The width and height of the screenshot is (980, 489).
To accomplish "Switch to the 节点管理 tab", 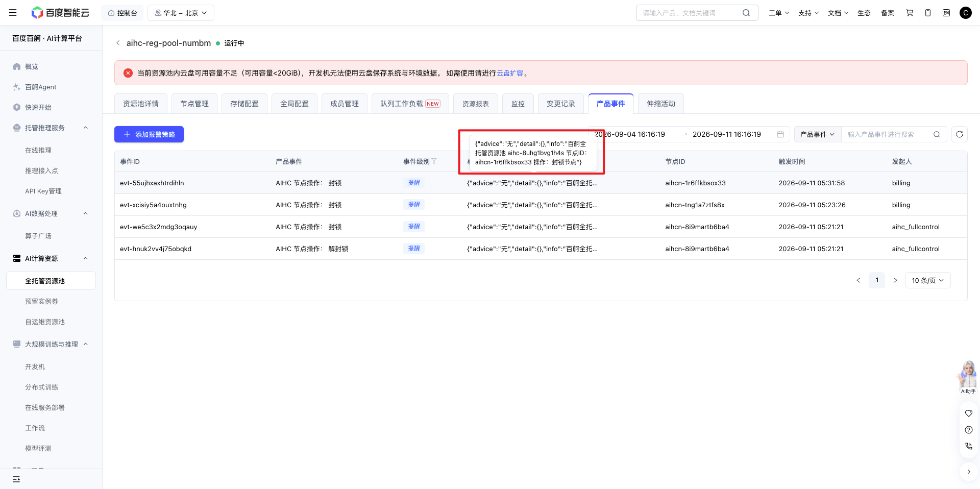I will [x=194, y=104].
